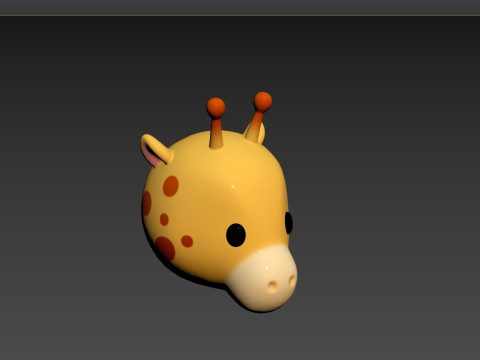
Task: Click the orange ball on the taller horn
Action: 263,102
